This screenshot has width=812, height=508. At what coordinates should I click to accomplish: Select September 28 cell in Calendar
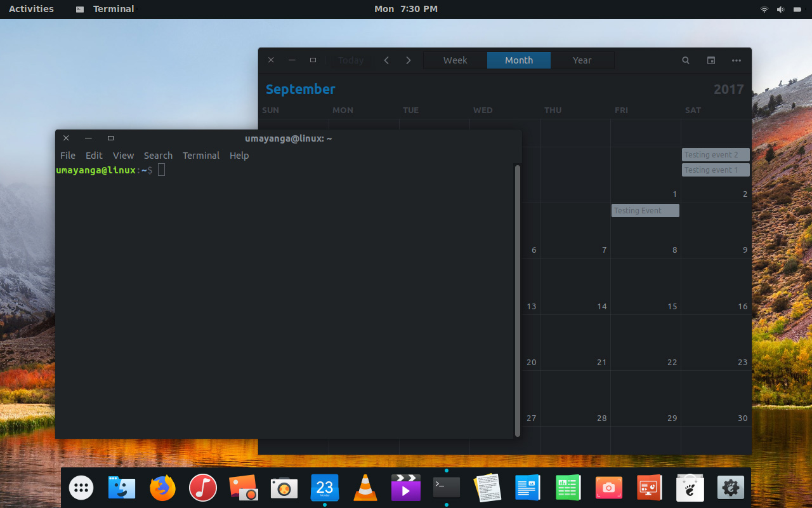575,399
